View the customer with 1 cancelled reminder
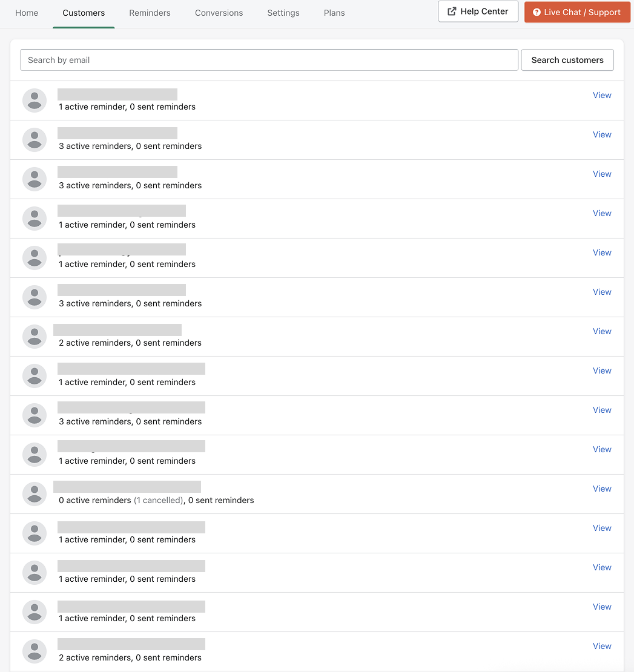 602,489
